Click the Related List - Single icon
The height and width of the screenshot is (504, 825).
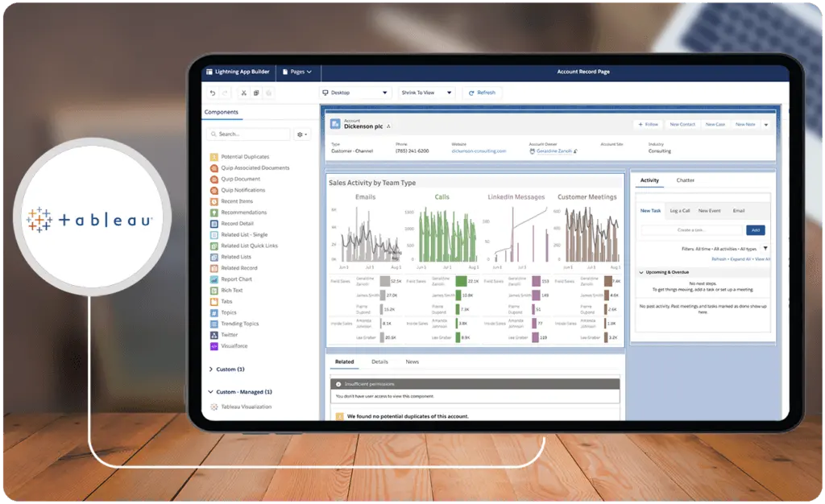[x=214, y=235]
